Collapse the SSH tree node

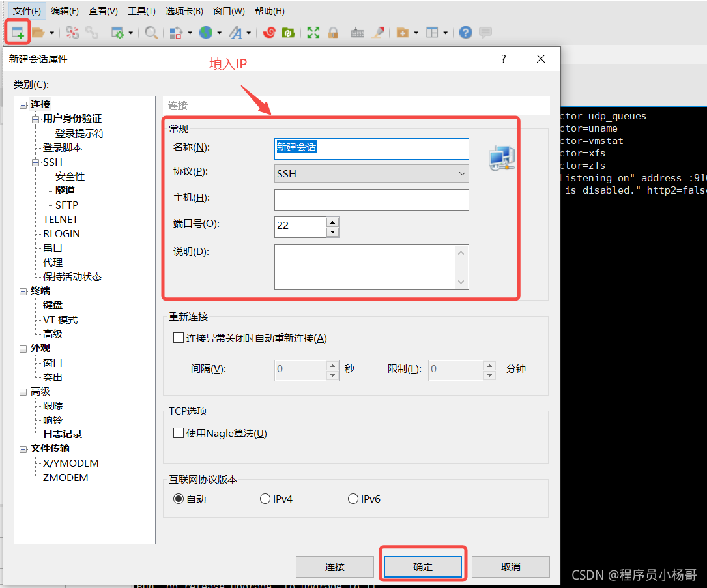click(36, 163)
